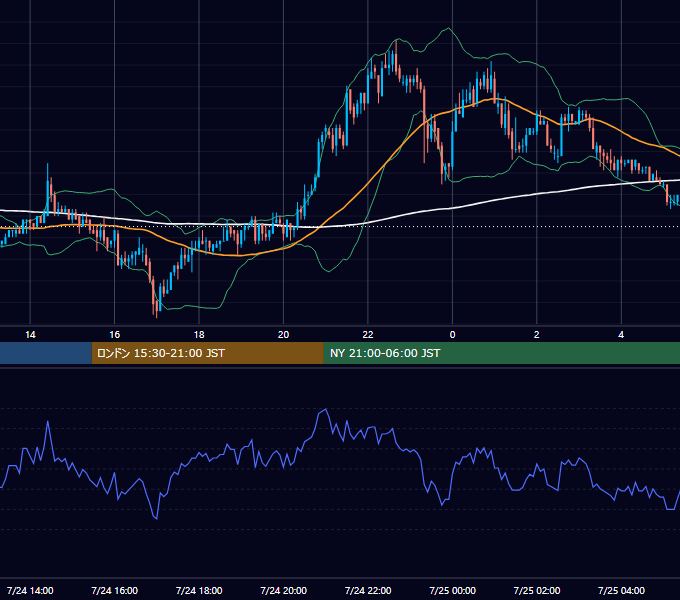Click the 7/25 00:00 time label
680x600 pixels.
point(452,590)
